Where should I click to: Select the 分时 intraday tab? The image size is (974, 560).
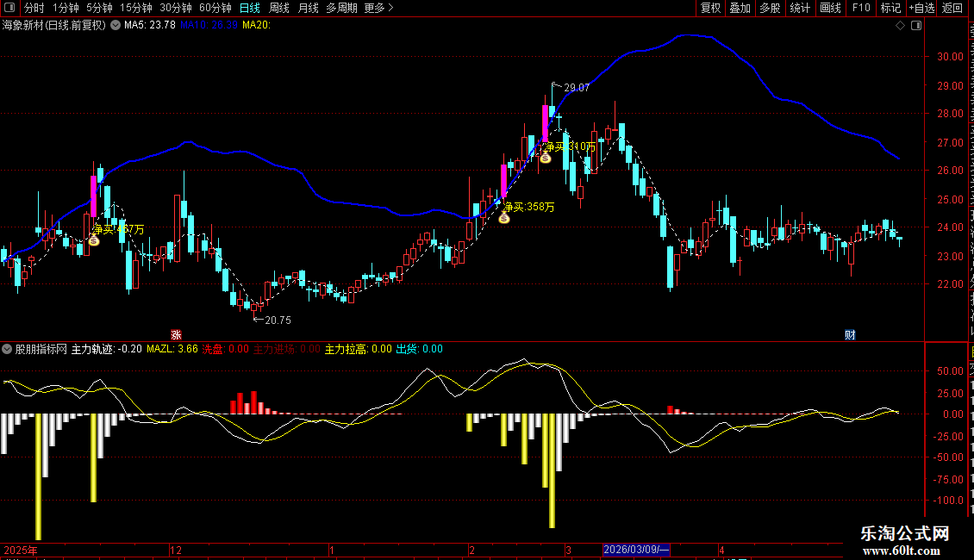point(34,8)
